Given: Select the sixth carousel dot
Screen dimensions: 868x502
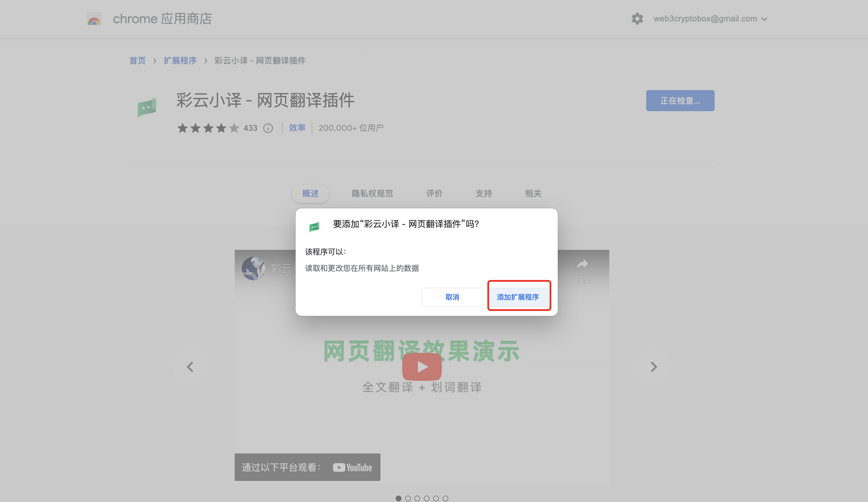Looking at the screenshot, I should tap(445, 498).
